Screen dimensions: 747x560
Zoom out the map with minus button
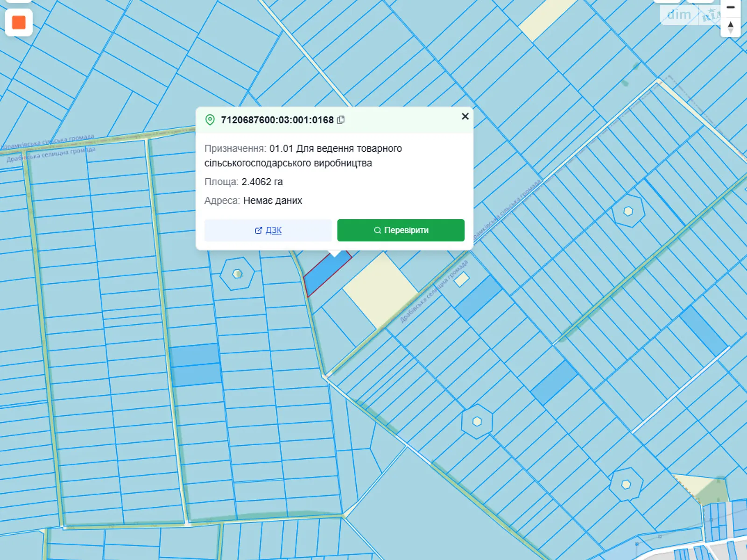point(731,7)
